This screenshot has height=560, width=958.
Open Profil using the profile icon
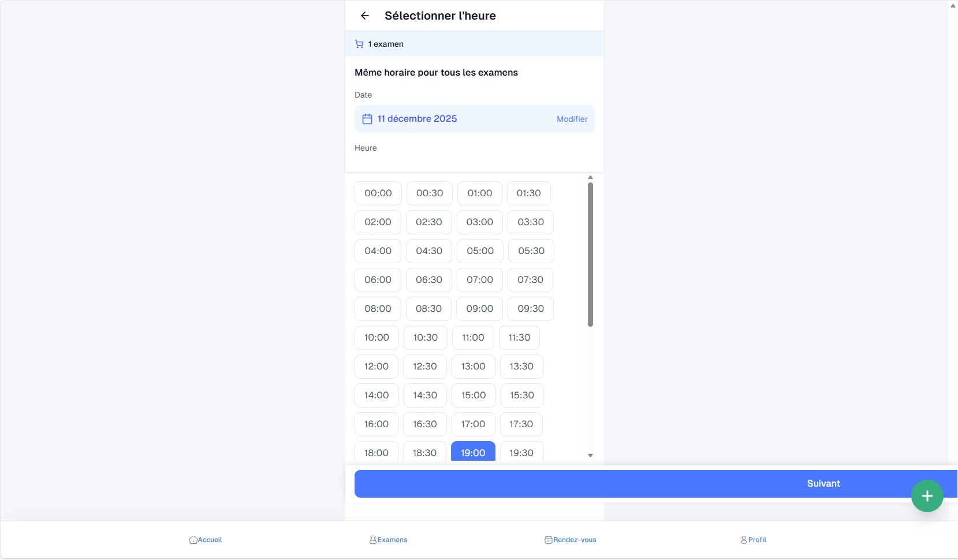[743, 539]
